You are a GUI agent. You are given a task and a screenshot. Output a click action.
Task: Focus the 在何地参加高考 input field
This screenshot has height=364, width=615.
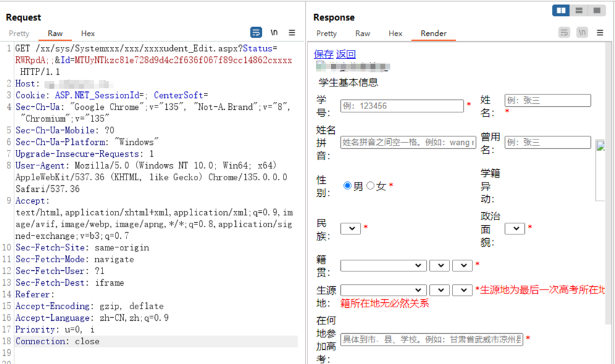click(x=432, y=339)
